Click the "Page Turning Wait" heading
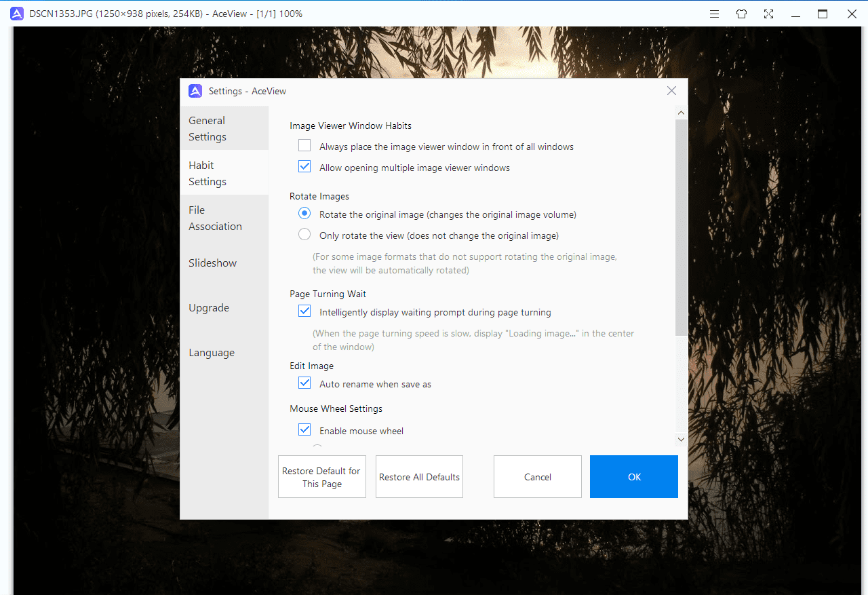This screenshot has width=868, height=595. (328, 294)
